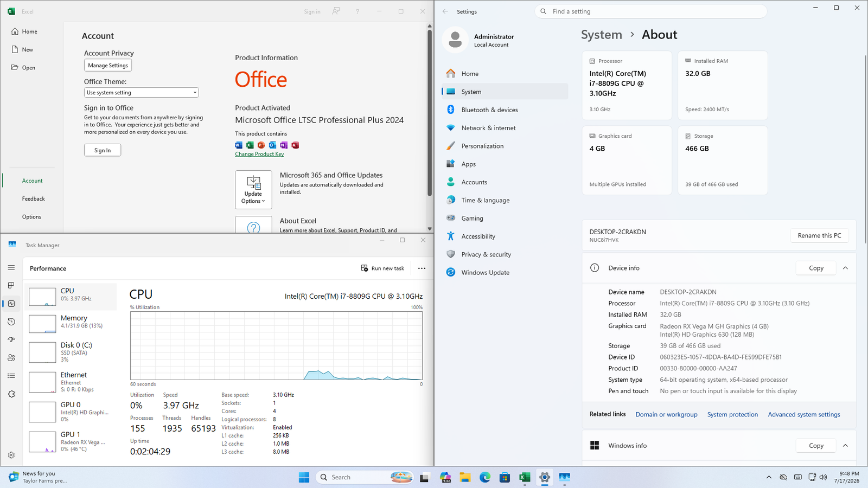The height and width of the screenshot is (488, 868).
Task: Open the Excel help question mark icon
Action: point(358,11)
